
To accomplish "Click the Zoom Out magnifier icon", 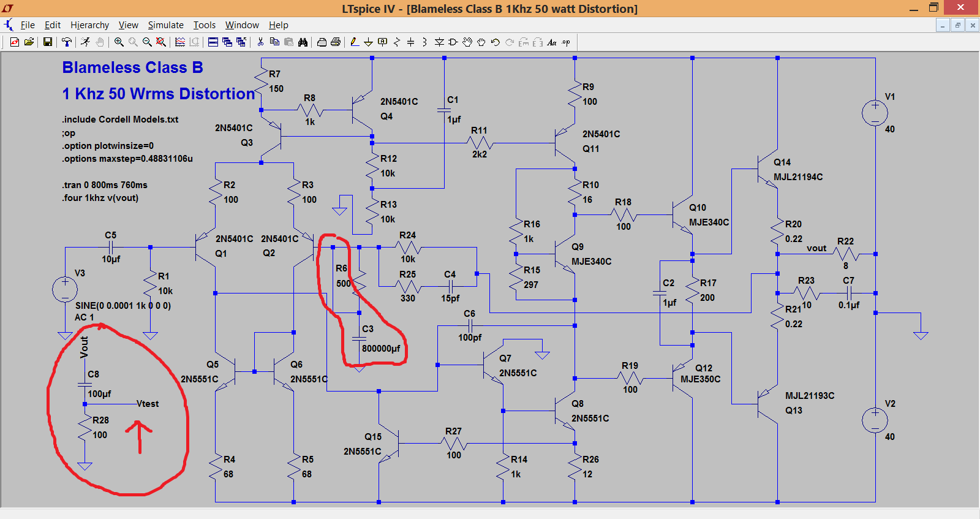I will [147, 42].
